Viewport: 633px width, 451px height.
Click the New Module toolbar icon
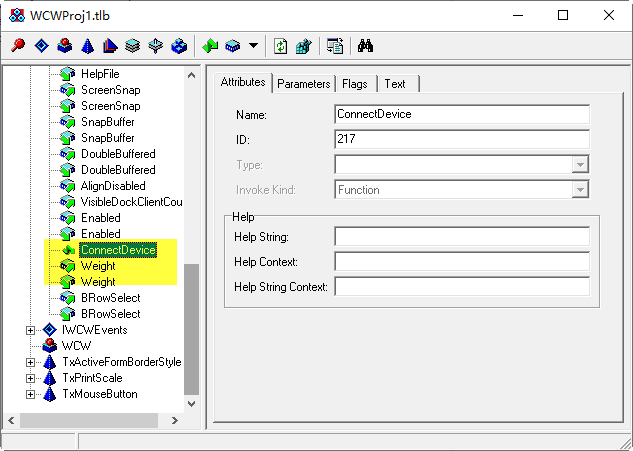click(x=179, y=46)
